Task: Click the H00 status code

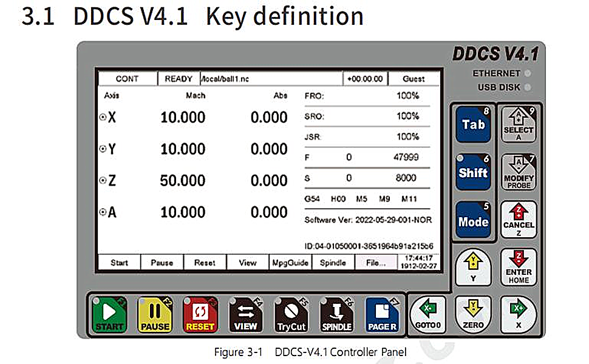Action: (338, 198)
